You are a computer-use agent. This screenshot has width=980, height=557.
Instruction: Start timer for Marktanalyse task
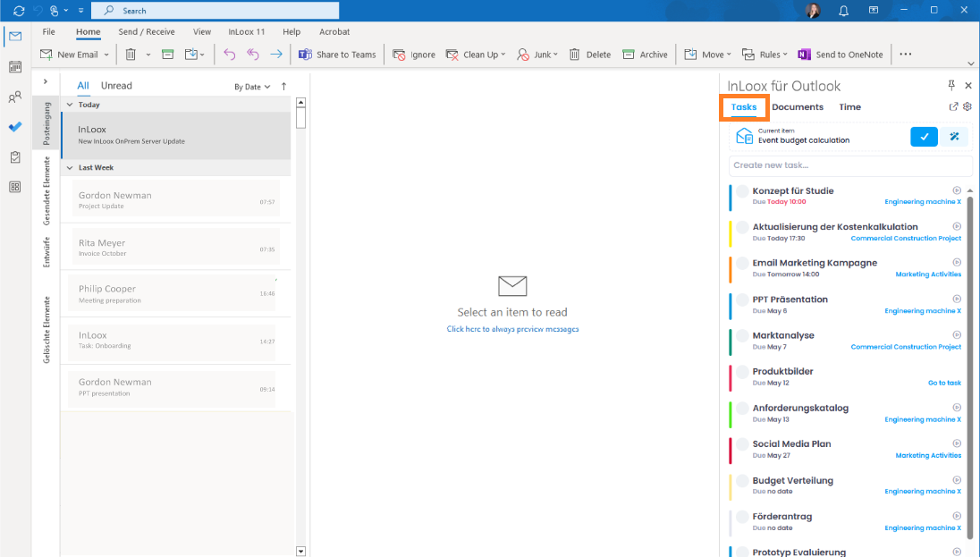coord(957,334)
